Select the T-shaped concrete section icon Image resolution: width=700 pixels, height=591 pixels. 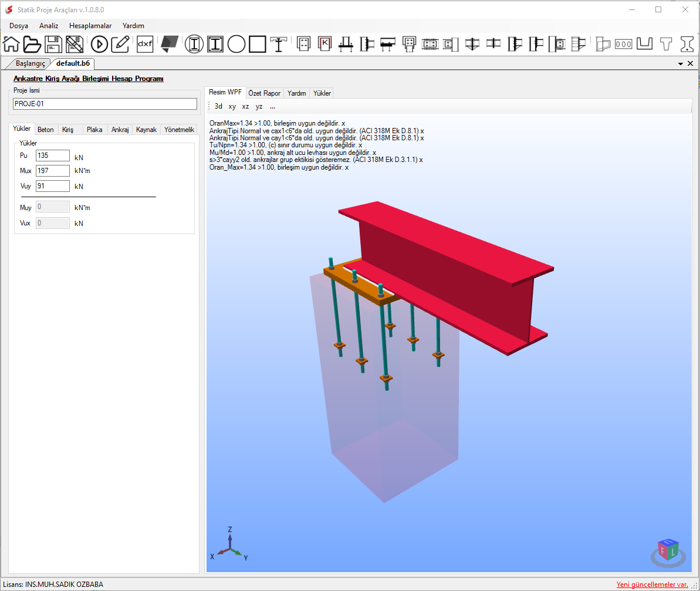665,44
